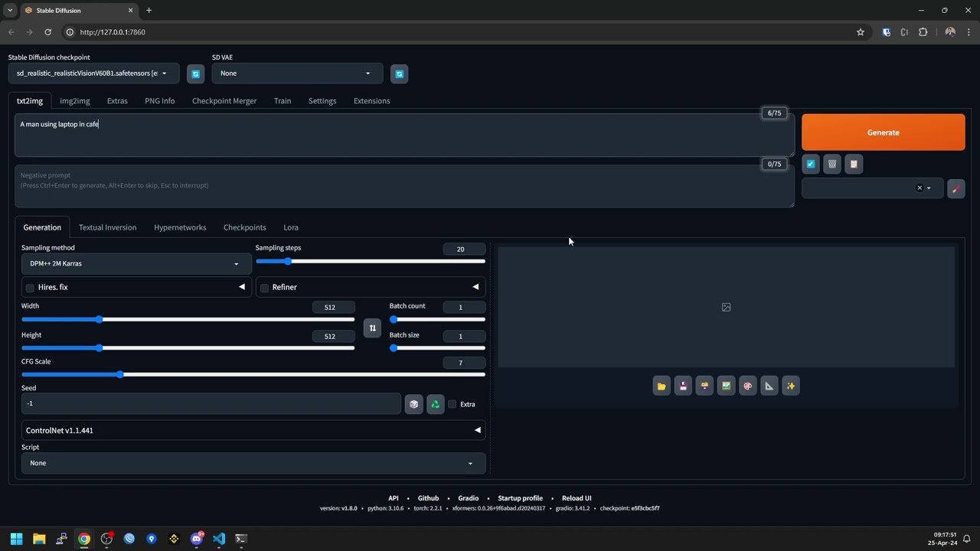Refresh the Stable Diffusion checkpoint list

point(196,73)
